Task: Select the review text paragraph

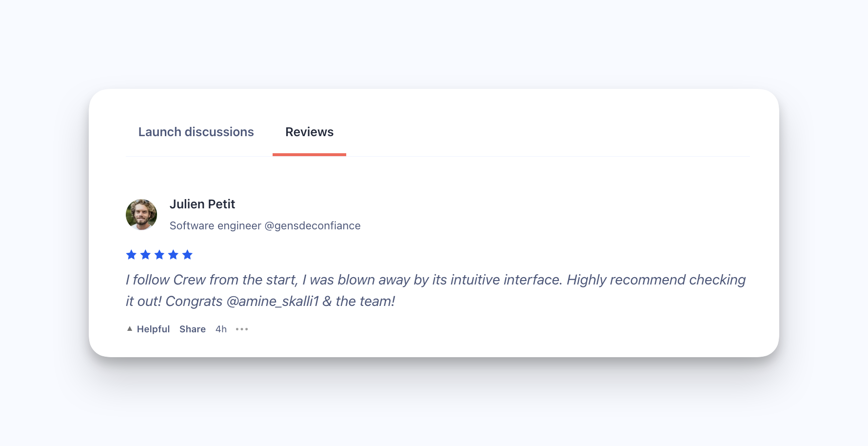Action: pyautogui.click(x=434, y=290)
